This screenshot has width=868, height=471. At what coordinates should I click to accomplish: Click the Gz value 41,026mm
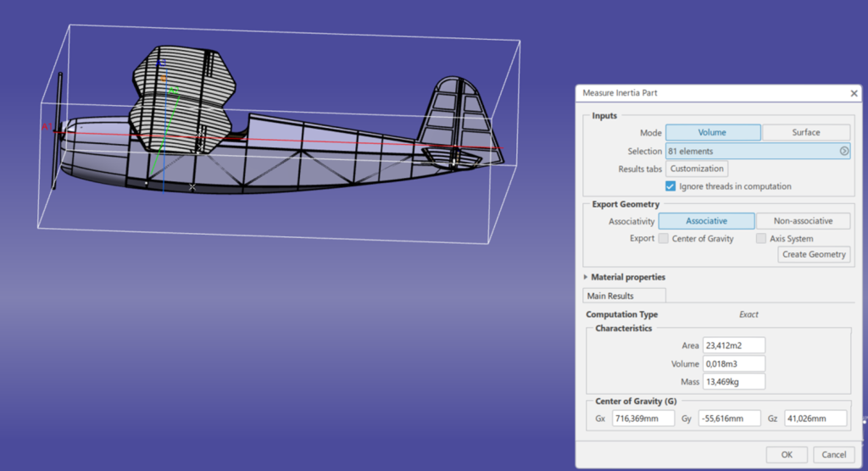click(x=815, y=418)
